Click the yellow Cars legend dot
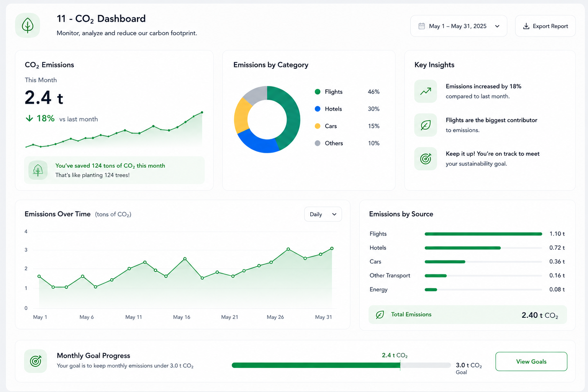 click(x=318, y=126)
